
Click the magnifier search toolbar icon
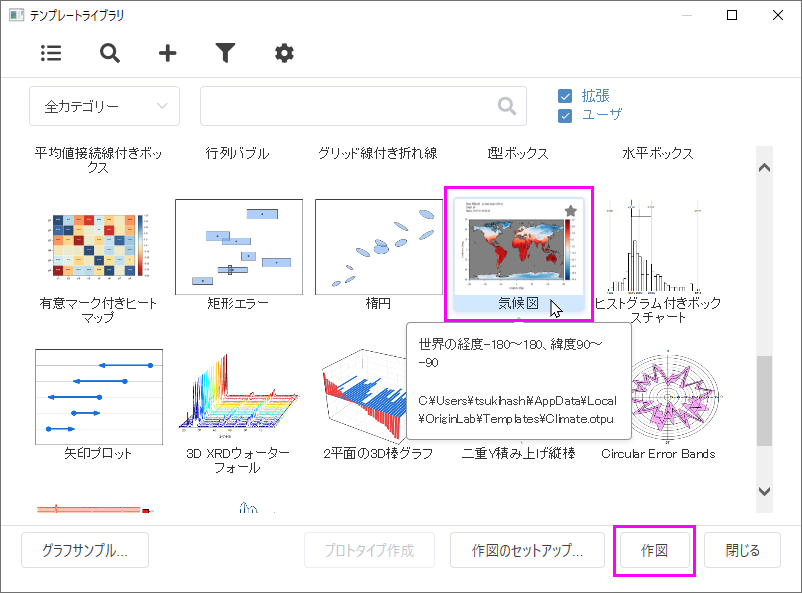pyautogui.click(x=109, y=53)
